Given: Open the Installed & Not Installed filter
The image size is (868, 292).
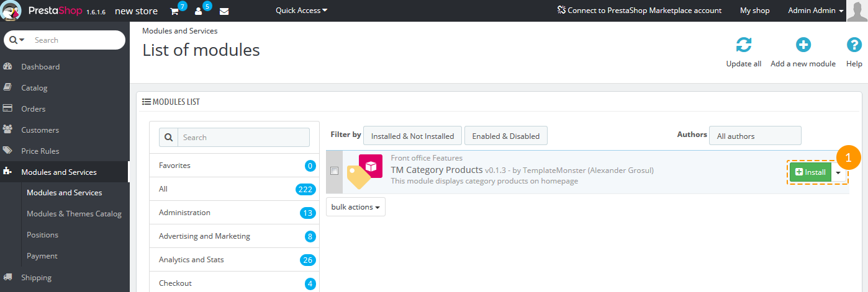Looking at the screenshot, I should pos(412,136).
